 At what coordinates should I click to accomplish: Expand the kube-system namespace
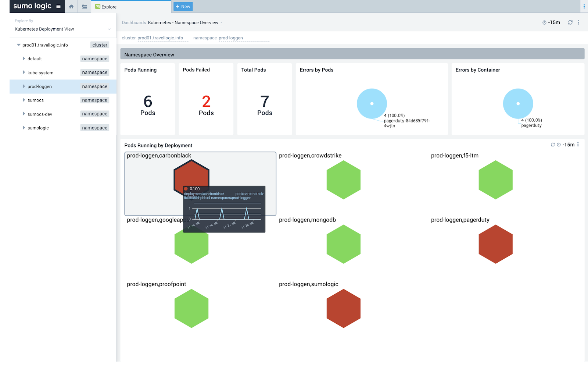coord(24,72)
